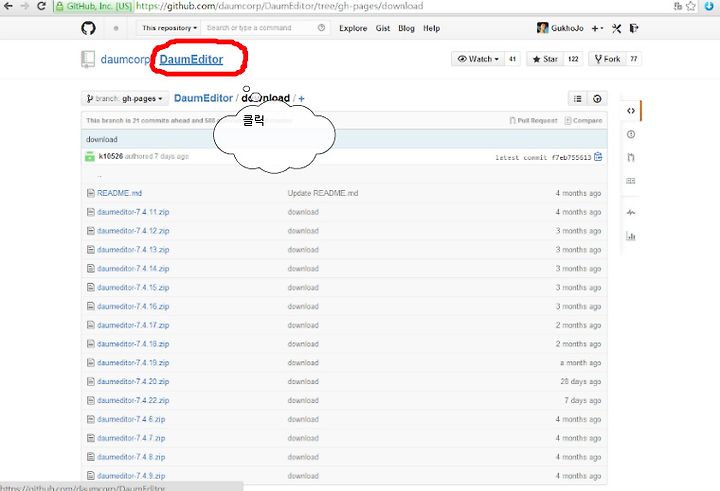Screen dimensions: 720x491
Task: Click the daumcorp owner link
Action: point(125,59)
